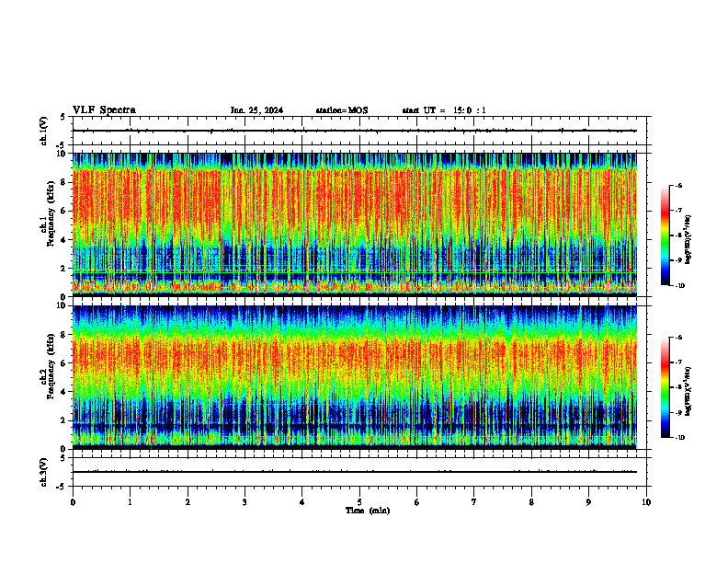This screenshot has height=563, width=728.
Task: Click the "Time (min)" x-axis label
Action: point(368,511)
